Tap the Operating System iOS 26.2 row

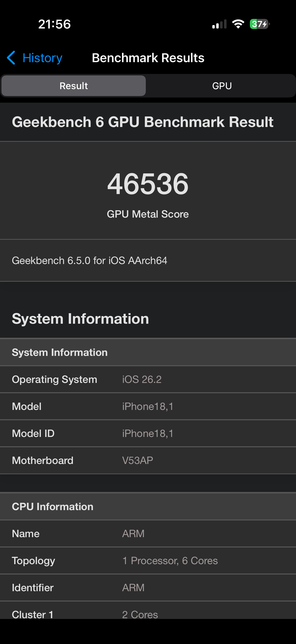coord(148,379)
